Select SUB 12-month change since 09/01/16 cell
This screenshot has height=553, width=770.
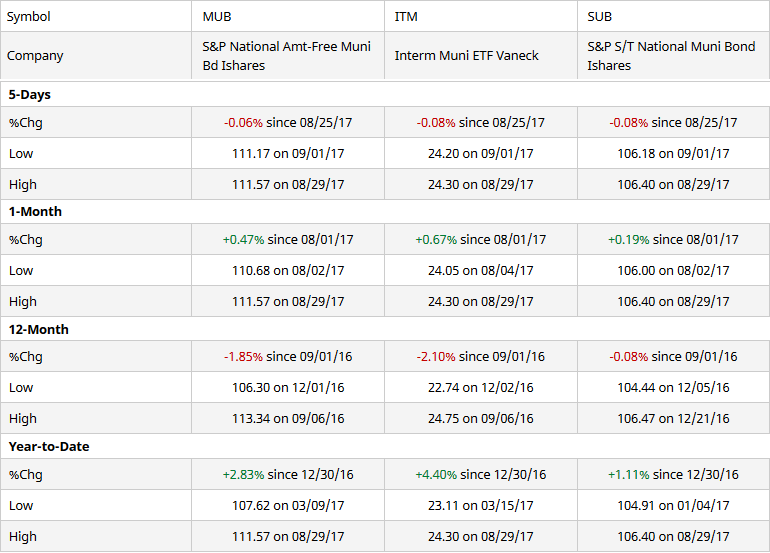(673, 356)
